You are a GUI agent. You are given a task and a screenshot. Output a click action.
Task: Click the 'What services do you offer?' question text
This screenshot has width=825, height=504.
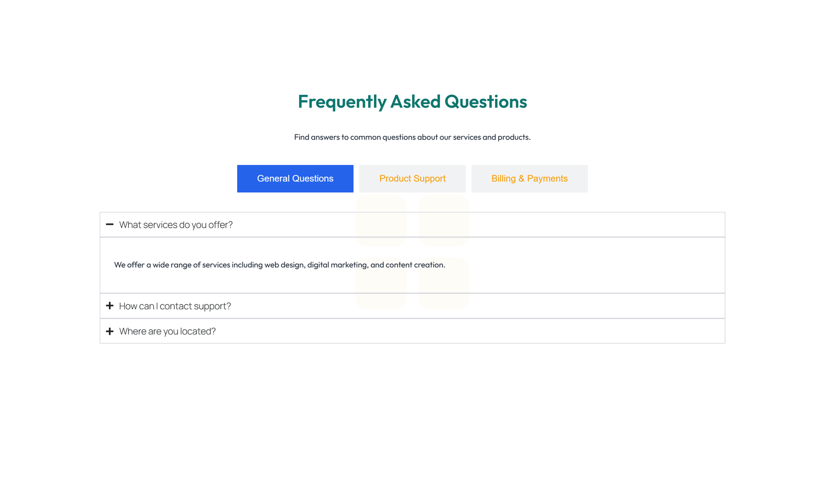[176, 224]
